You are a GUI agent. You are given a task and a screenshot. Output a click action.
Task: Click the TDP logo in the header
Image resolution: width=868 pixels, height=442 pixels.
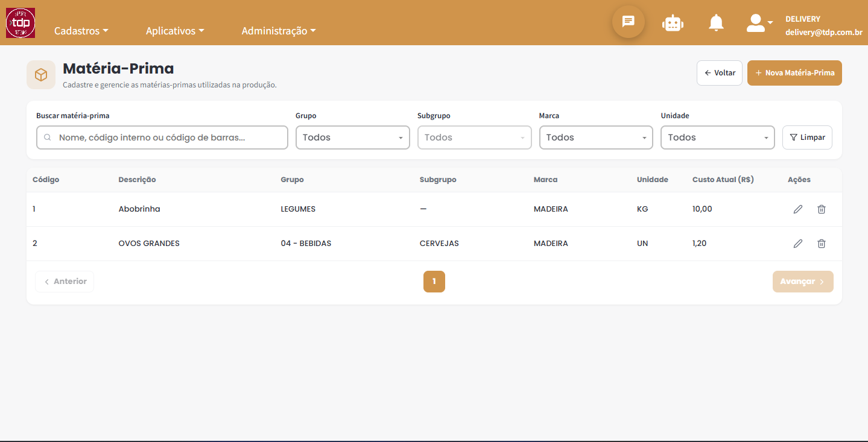click(x=21, y=23)
